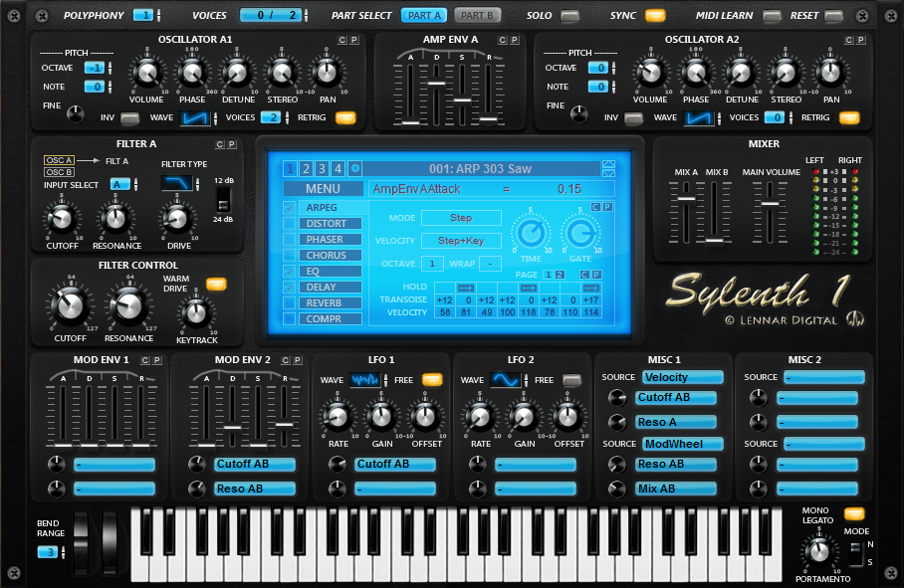Click the paste (P) icon on Amp Env A

coord(514,41)
